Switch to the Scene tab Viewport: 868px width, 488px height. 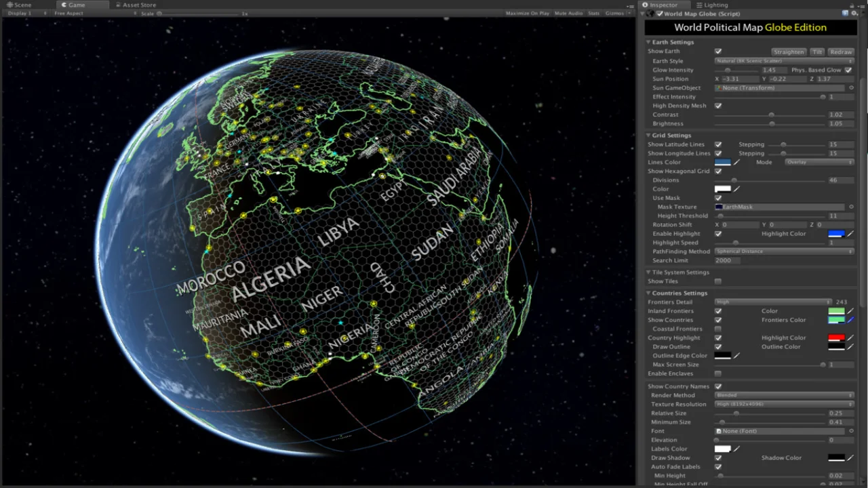[20, 5]
